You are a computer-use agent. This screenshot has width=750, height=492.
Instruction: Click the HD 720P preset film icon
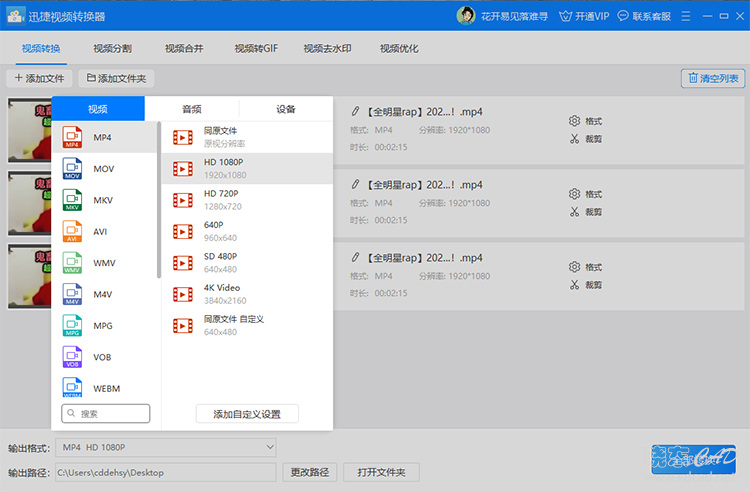coord(183,200)
